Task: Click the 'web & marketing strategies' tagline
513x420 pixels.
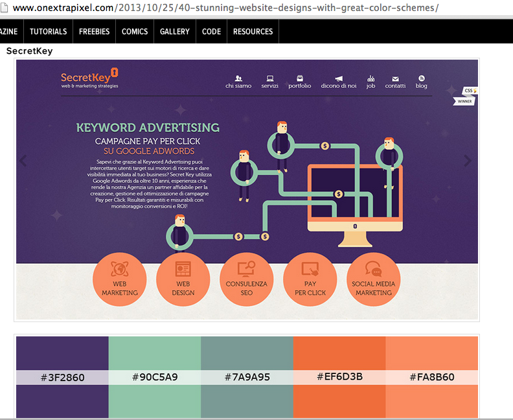Action: [x=89, y=86]
